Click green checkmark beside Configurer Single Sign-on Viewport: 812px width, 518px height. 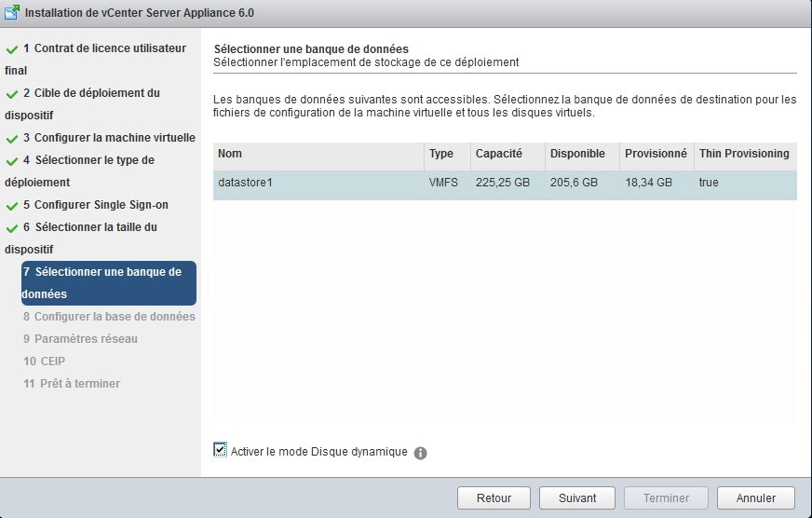point(11,205)
